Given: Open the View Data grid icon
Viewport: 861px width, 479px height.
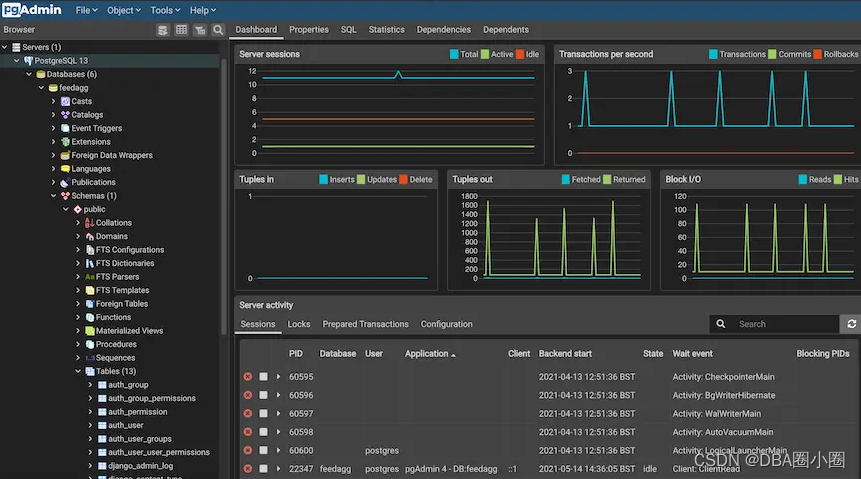Looking at the screenshot, I should coord(181,30).
